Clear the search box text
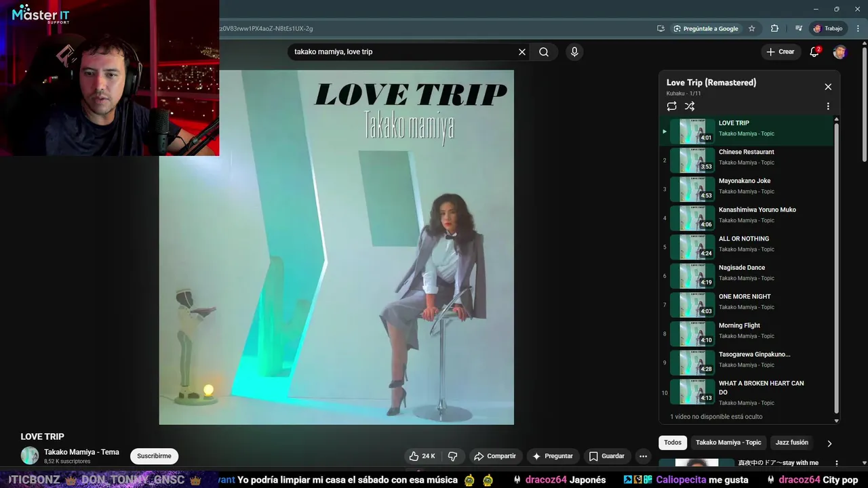The width and height of the screenshot is (868, 488). [x=522, y=52]
